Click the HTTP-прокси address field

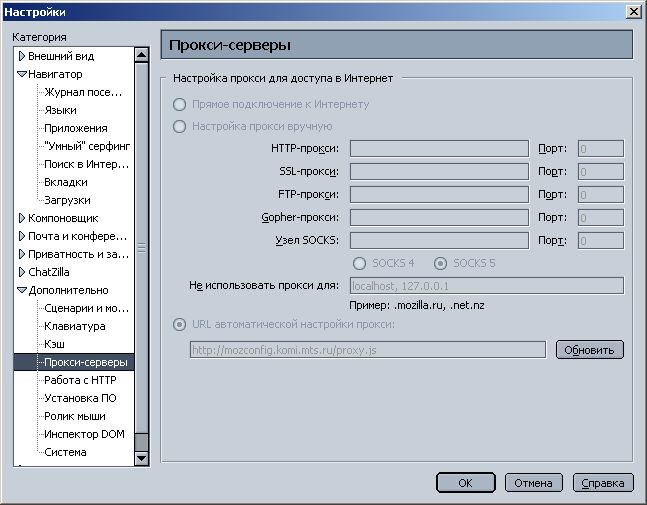tap(438, 149)
